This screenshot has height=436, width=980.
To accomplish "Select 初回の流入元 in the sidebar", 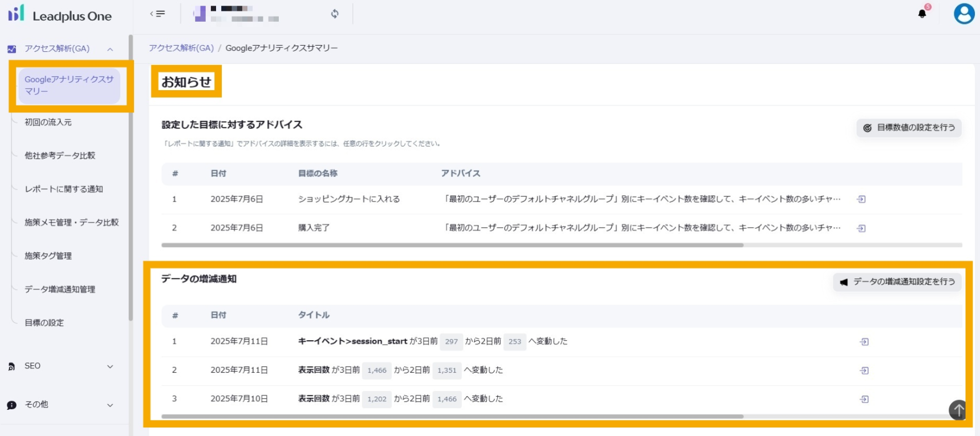I will [x=48, y=122].
